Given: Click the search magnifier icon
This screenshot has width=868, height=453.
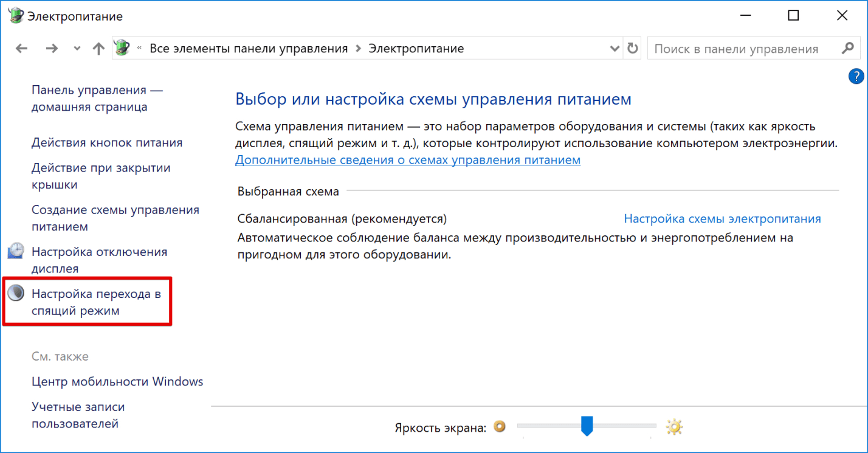Looking at the screenshot, I should pos(847,49).
